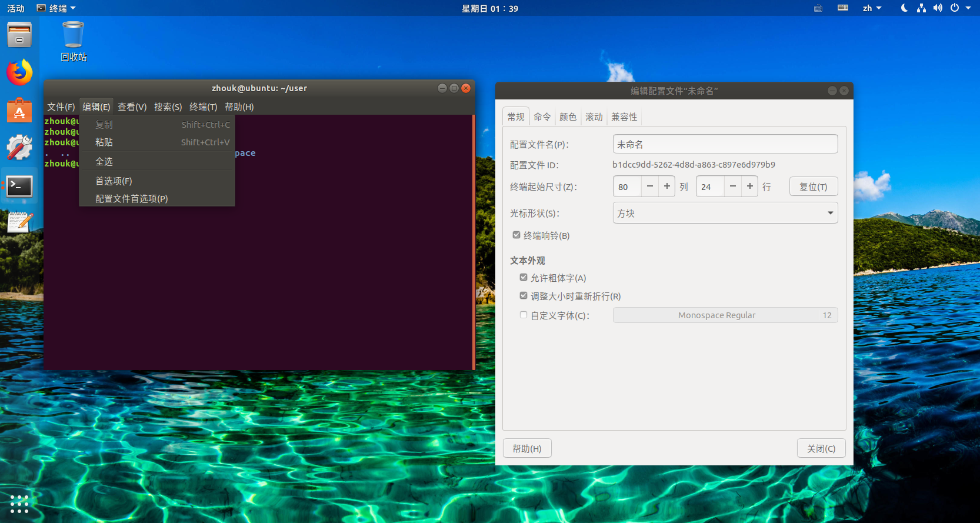Click the 配置文件名 text field
The height and width of the screenshot is (523, 980).
point(725,144)
